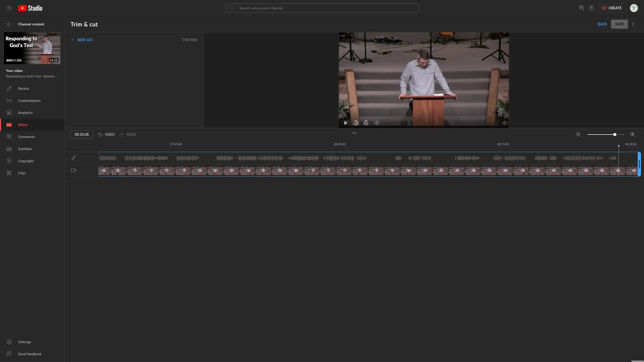This screenshot has width=644, height=362.
Task: Open the Subtitles menu item
Action: [x=25, y=149]
